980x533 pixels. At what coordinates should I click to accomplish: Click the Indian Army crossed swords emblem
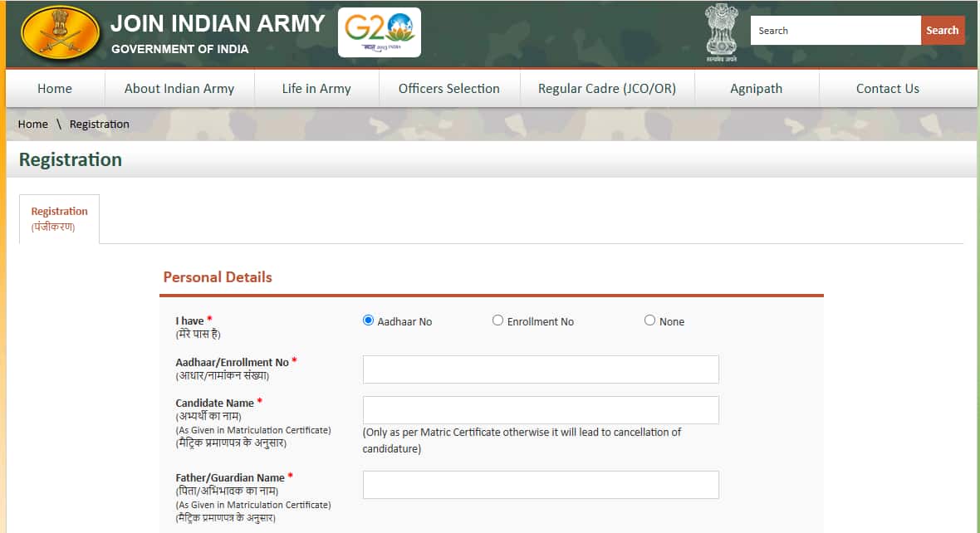tap(60, 34)
